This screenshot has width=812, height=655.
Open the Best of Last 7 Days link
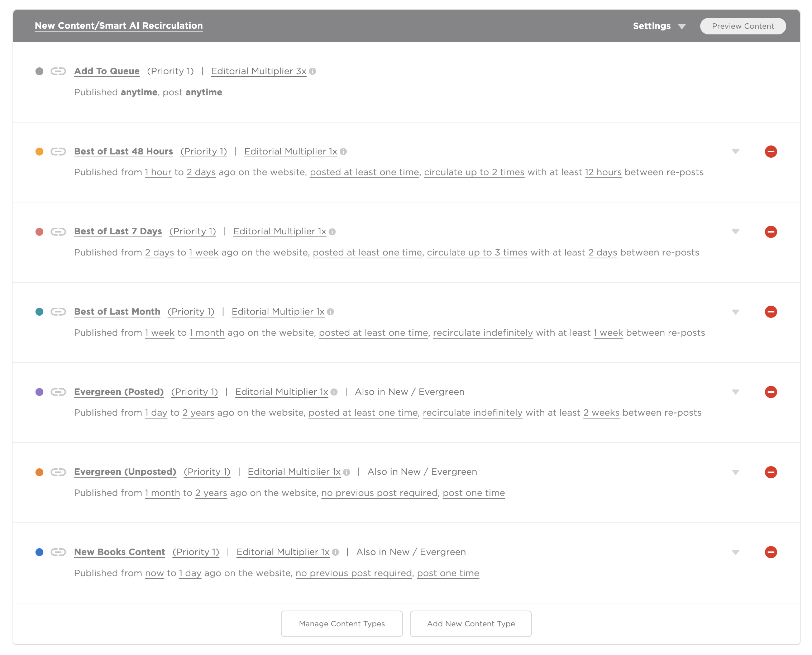point(118,232)
